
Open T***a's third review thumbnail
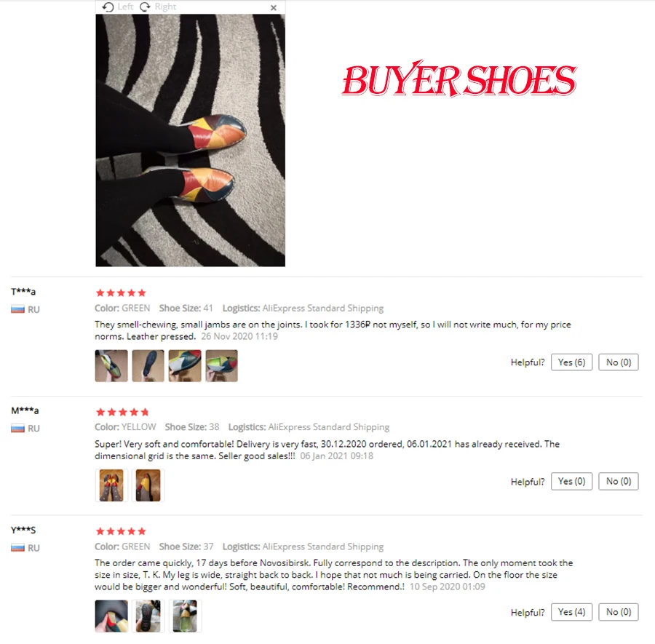point(185,366)
